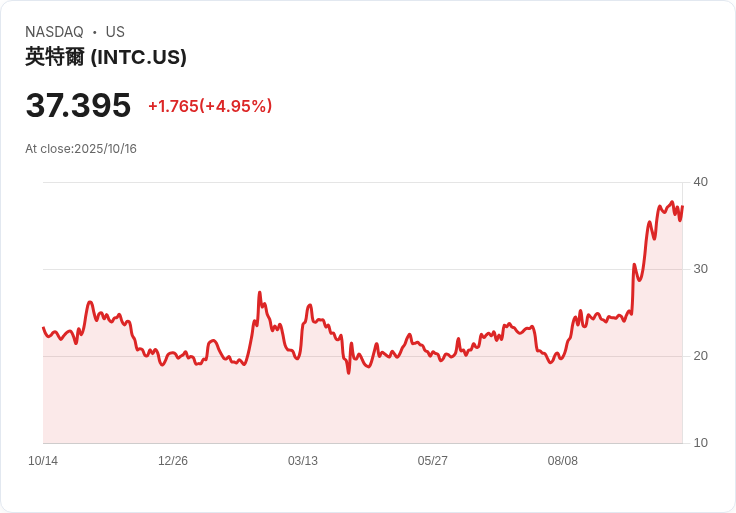Viewport: 736px width, 513px height.
Task: Select the 12/26 date on the time axis
Action: click(x=173, y=461)
